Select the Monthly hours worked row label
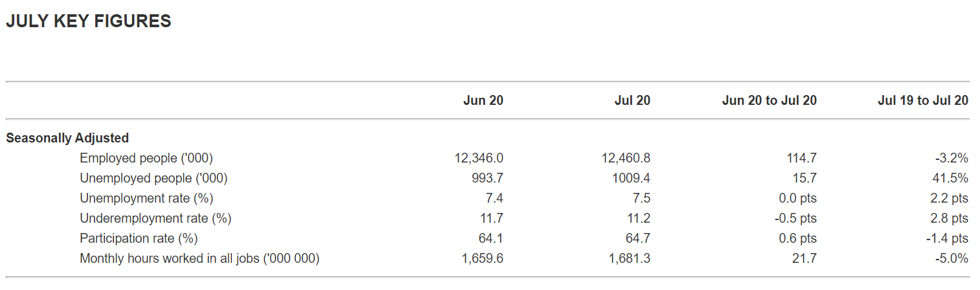 tap(199, 258)
